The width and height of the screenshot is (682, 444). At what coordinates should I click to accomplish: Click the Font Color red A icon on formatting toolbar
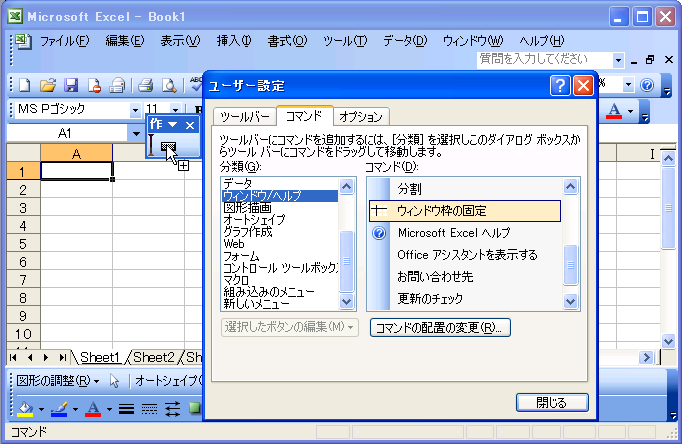tap(614, 110)
